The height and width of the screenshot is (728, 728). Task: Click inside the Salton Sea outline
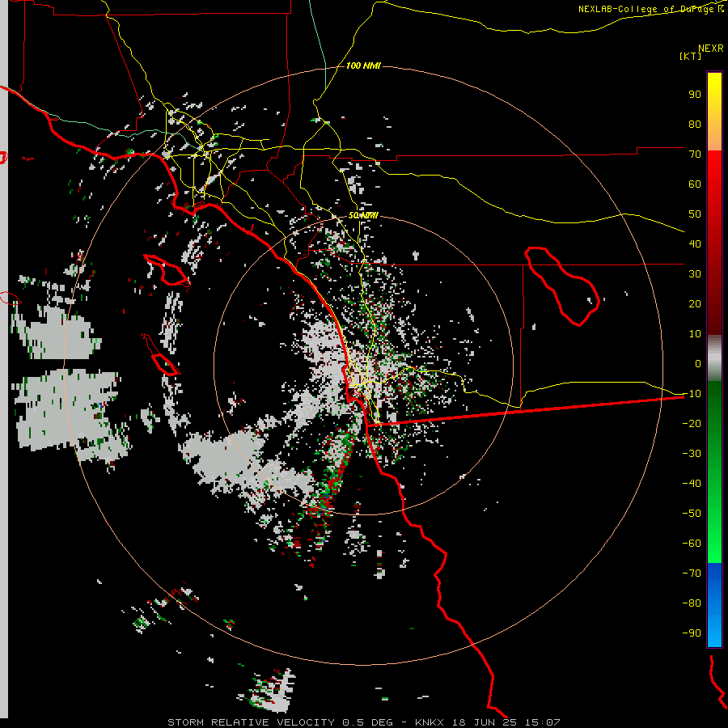click(x=563, y=288)
